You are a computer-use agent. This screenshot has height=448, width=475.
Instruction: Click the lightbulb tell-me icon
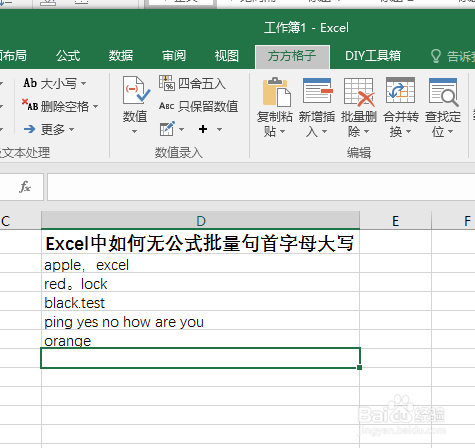point(436,56)
